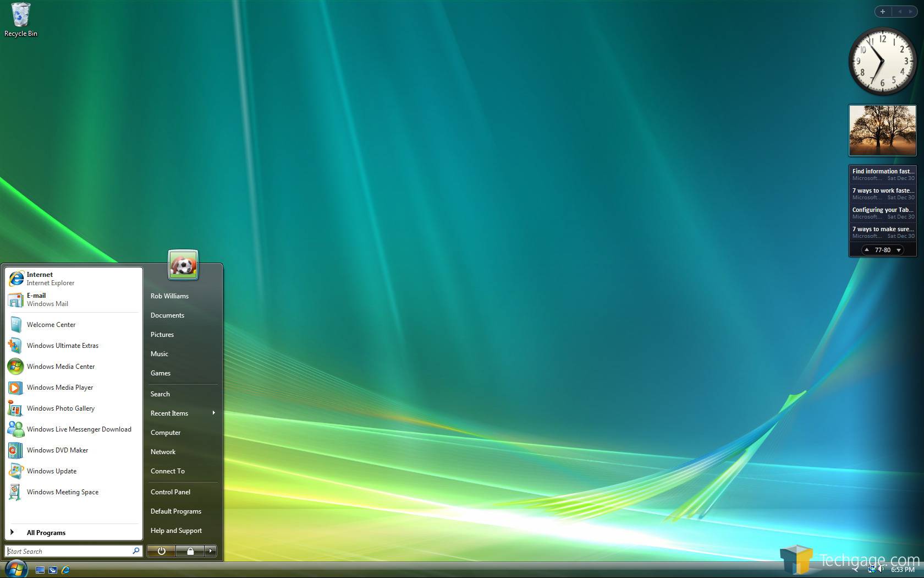
Task: Click the power sleep button
Action: tap(161, 551)
